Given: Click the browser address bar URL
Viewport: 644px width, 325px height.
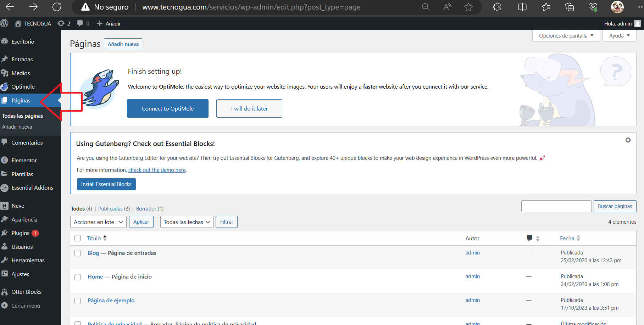Looking at the screenshot, I should tap(251, 7).
